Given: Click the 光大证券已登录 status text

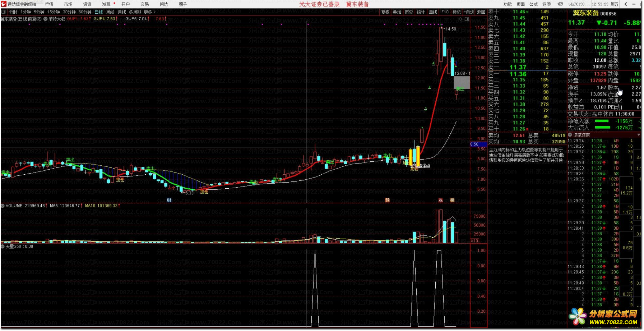Looking at the screenshot, I should [x=319, y=4].
